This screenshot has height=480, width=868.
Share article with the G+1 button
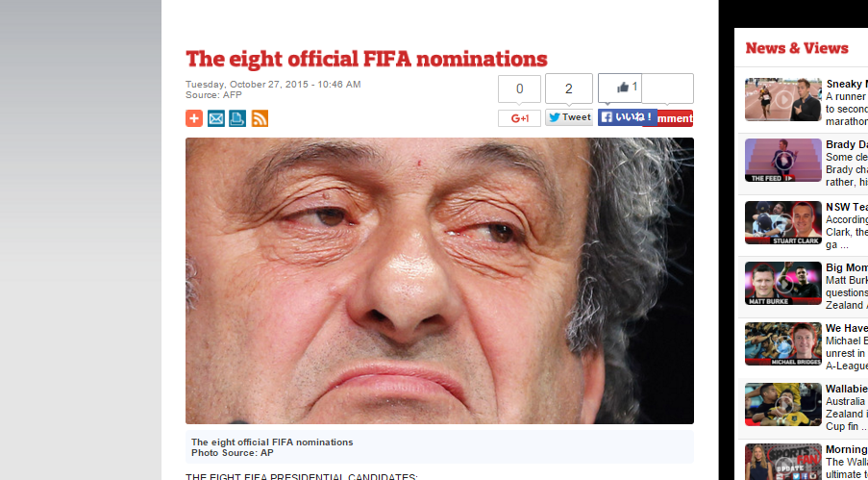[x=519, y=118]
